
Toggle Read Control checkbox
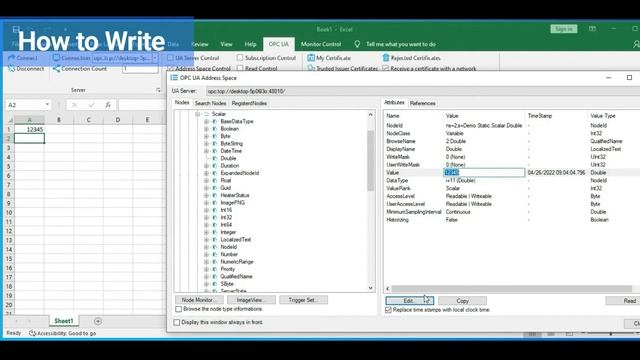(x=240, y=68)
